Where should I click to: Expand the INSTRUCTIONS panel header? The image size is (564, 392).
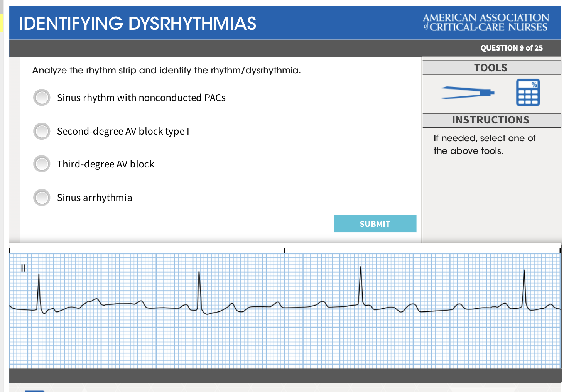click(491, 120)
